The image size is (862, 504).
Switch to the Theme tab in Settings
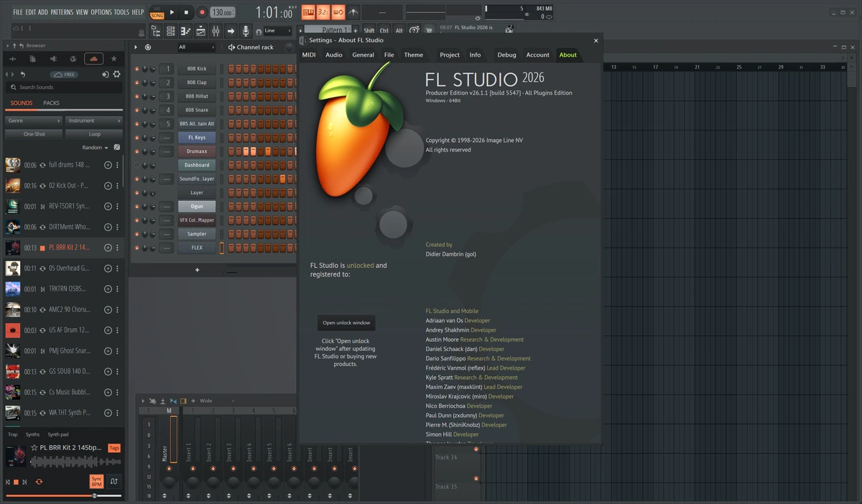click(414, 55)
